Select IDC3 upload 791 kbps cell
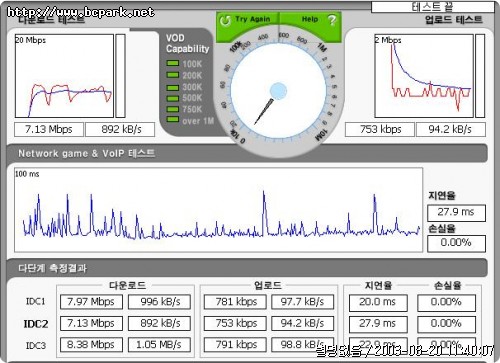This screenshot has height=363, width=500. [235, 345]
